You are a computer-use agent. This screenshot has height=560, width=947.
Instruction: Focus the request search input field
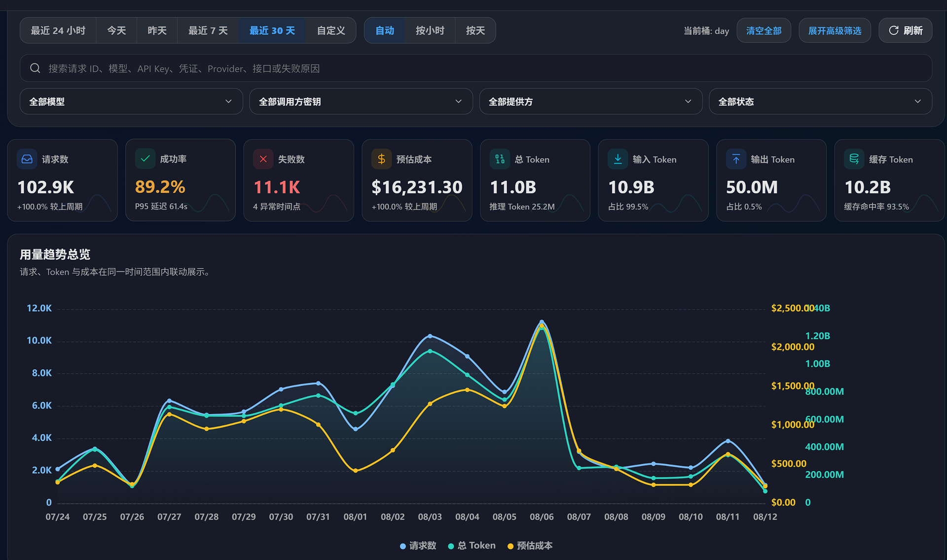[475, 69]
